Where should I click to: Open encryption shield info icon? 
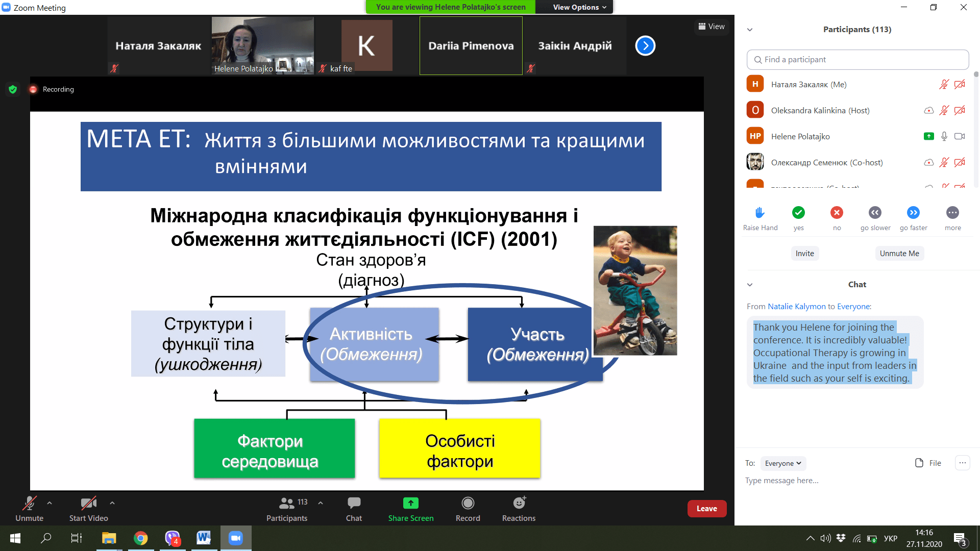click(x=13, y=89)
